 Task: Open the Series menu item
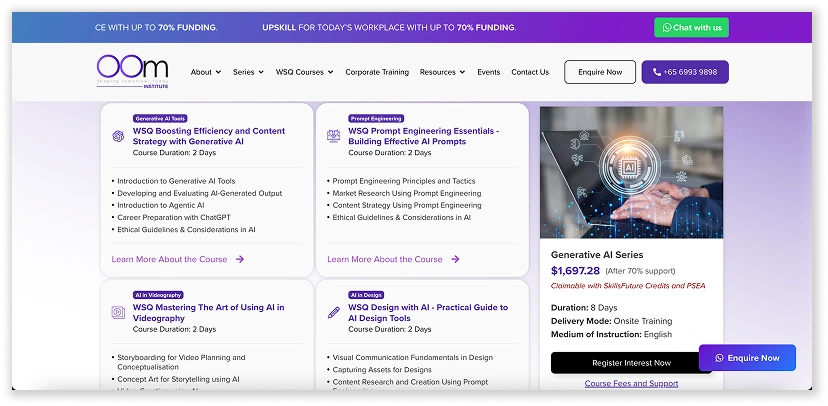tap(244, 72)
